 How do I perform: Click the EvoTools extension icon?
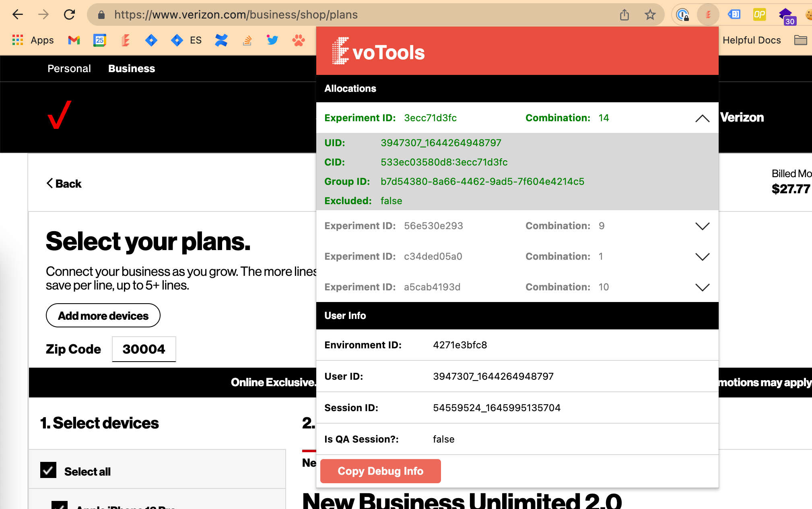708,15
